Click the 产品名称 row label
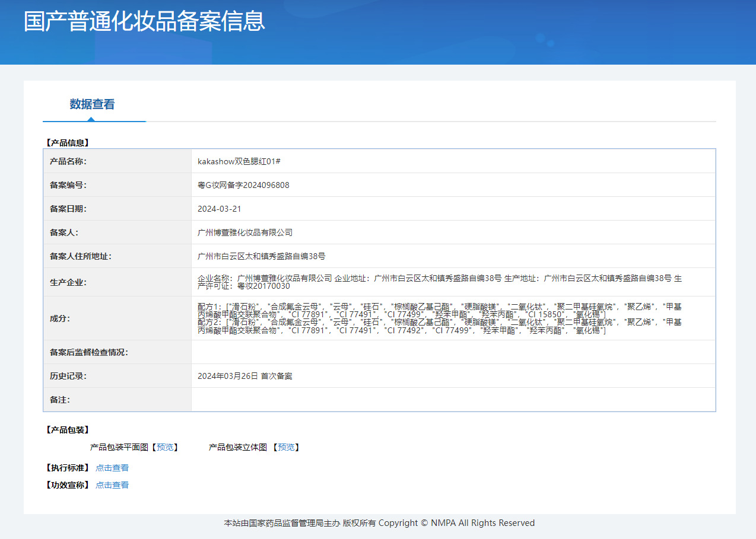The image size is (756, 539). point(68,161)
